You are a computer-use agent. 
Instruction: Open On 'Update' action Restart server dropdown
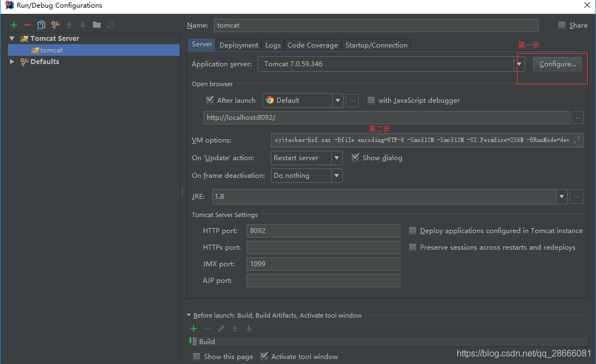tap(337, 158)
